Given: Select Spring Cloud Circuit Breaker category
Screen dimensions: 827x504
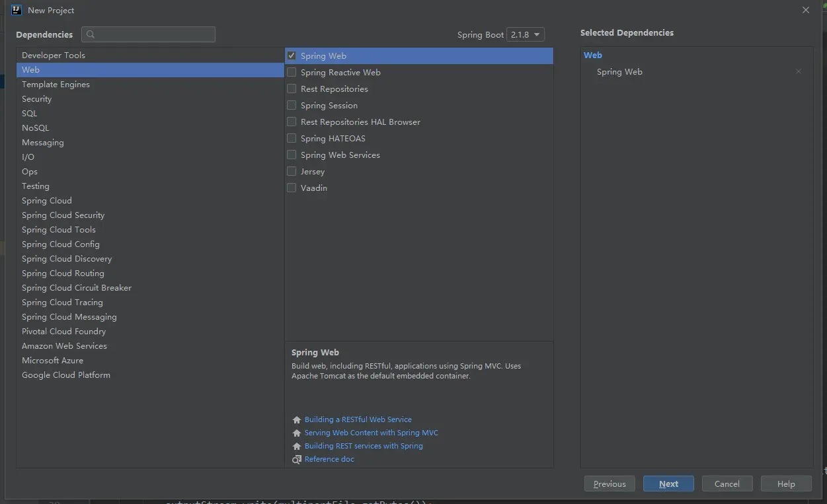Looking at the screenshot, I should point(150,288).
